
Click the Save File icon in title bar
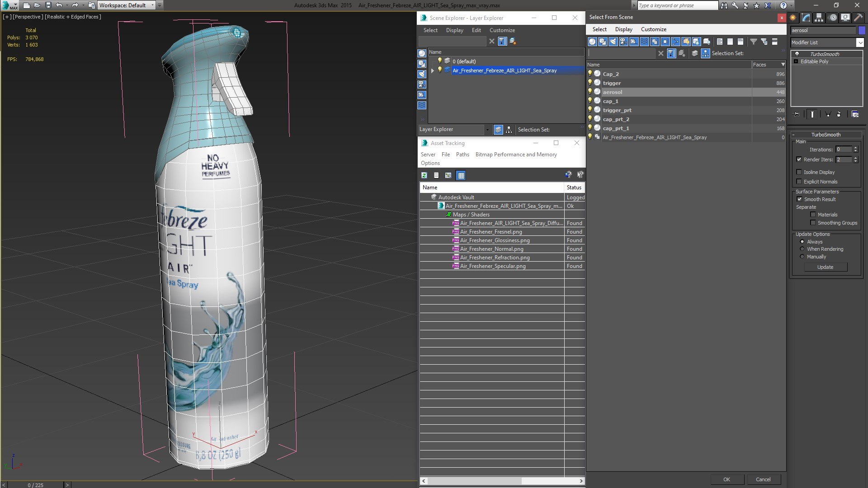coord(48,5)
